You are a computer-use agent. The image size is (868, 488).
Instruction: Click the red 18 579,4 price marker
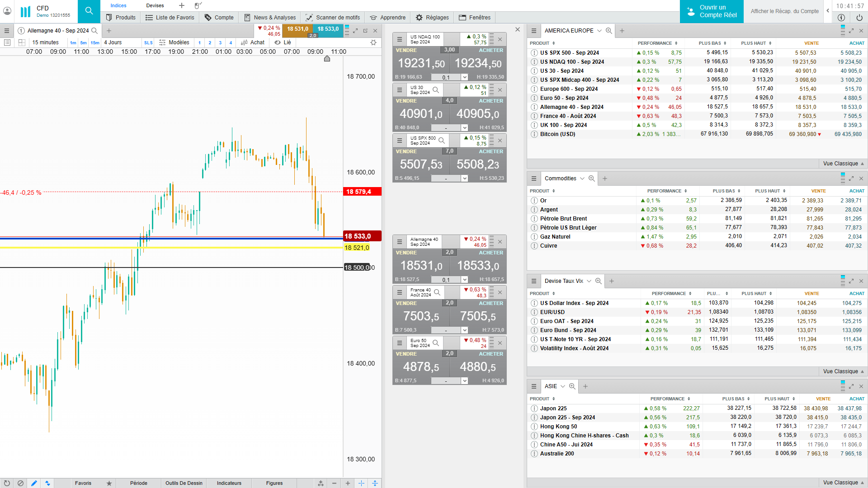click(x=362, y=192)
